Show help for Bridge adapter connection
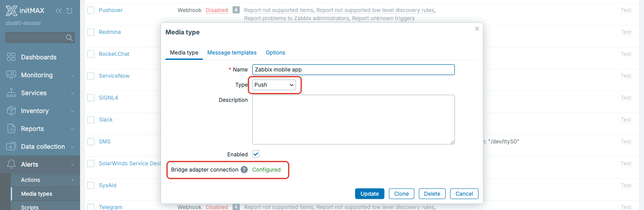The height and width of the screenshot is (210, 644). click(x=244, y=170)
